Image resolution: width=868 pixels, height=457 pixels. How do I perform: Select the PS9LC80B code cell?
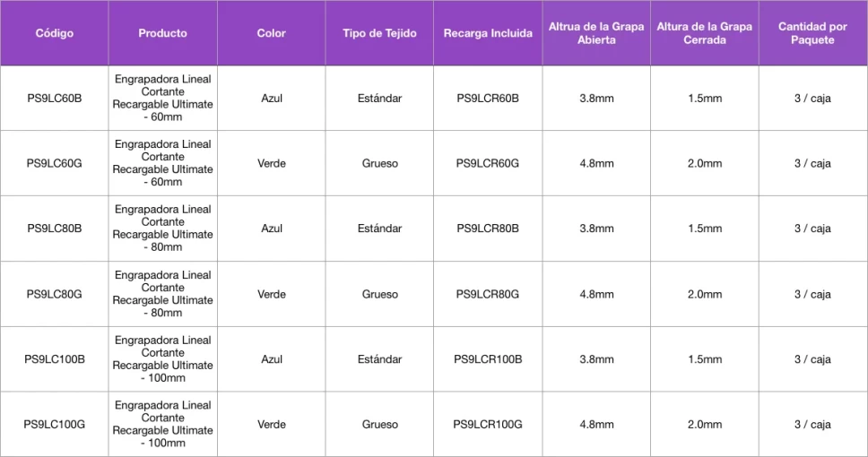pos(54,228)
